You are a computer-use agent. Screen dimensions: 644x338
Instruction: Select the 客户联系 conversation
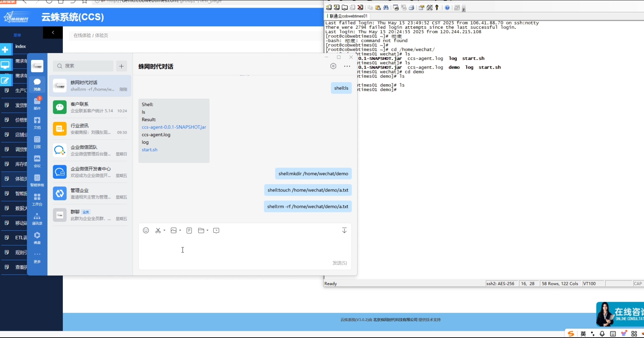pos(90,107)
